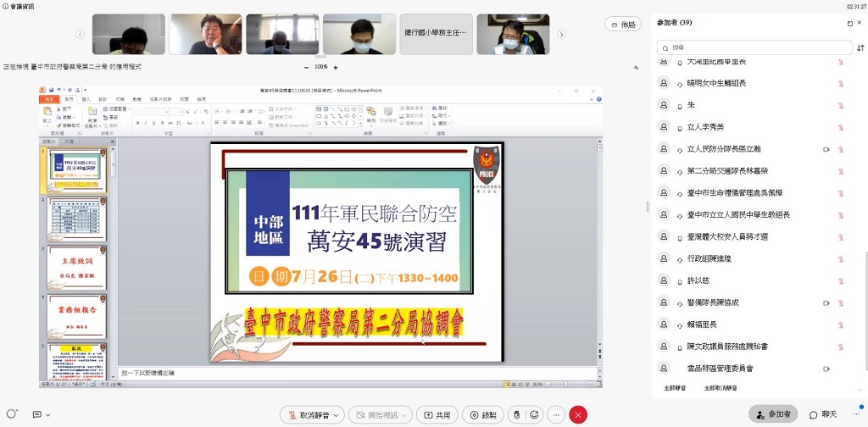
Task: Zoom in shared content with plus
Action: (x=336, y=68)
